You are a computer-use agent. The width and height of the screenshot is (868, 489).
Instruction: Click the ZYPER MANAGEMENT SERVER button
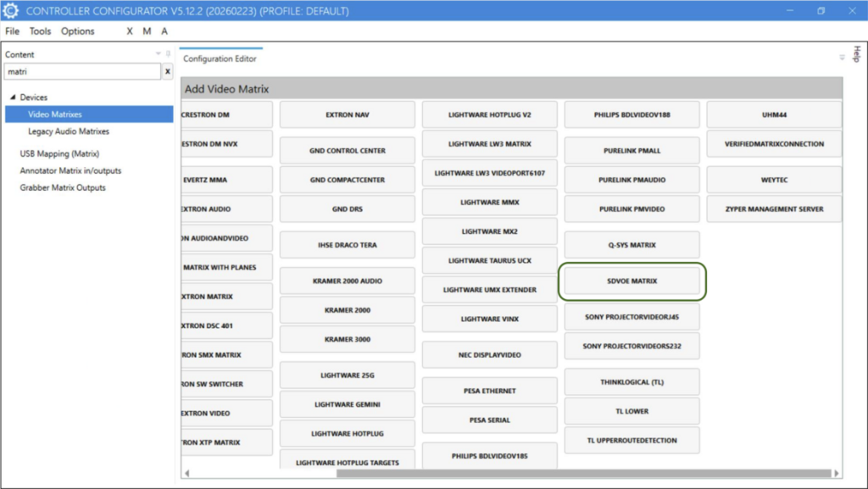pos(774,209)
